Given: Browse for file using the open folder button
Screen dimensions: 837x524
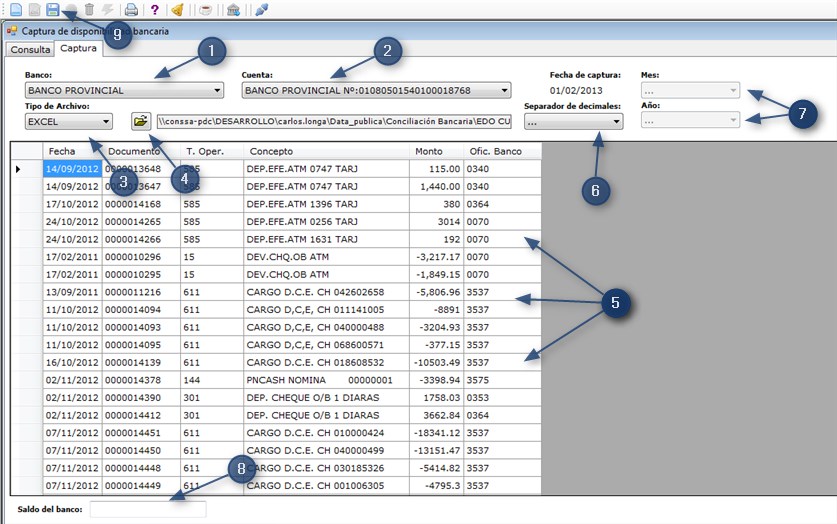Looking at the screenshot, I should (141, 121).
